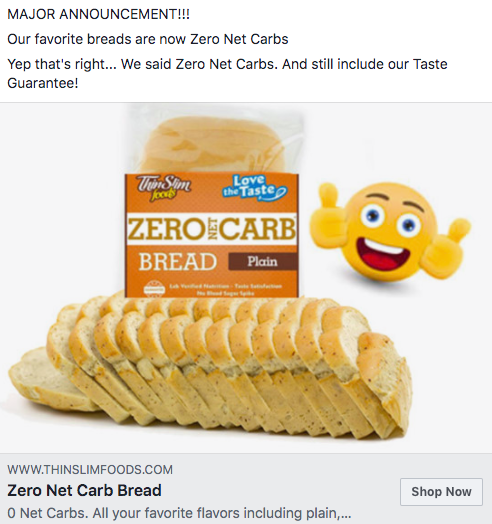
Task: Open the Zero Net Carb Bread headline
Action: pyautogui.click(x=84, y=490)
